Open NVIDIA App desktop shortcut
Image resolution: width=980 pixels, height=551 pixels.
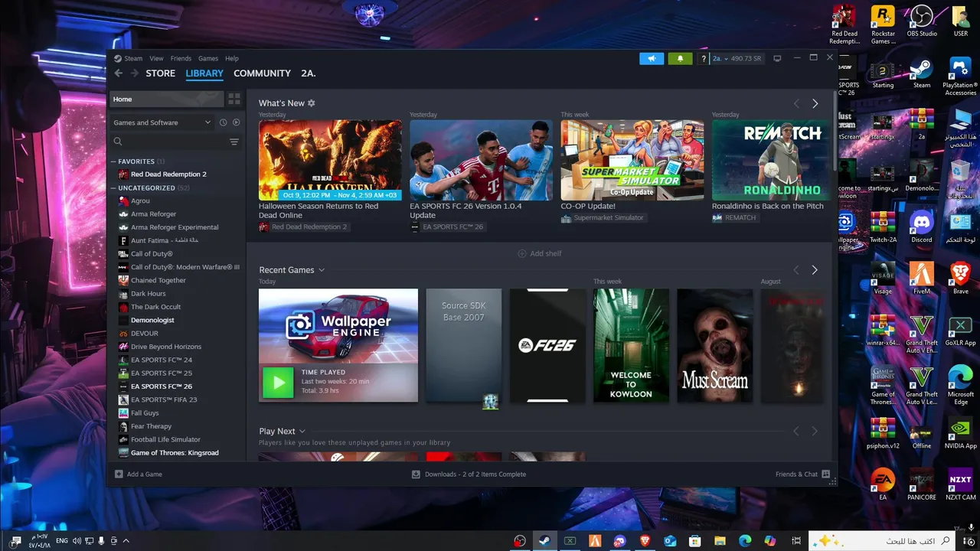pos(960,434)
